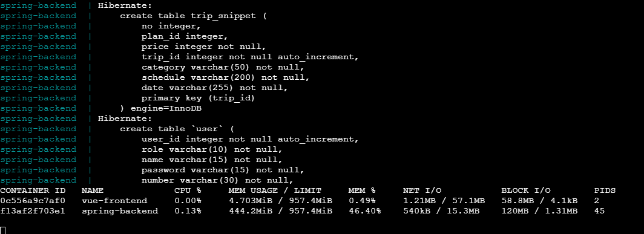Viewport: 644px width, 234px height.
Task: Click the 0.13% CPU value
Action: (x=188, y=211)
